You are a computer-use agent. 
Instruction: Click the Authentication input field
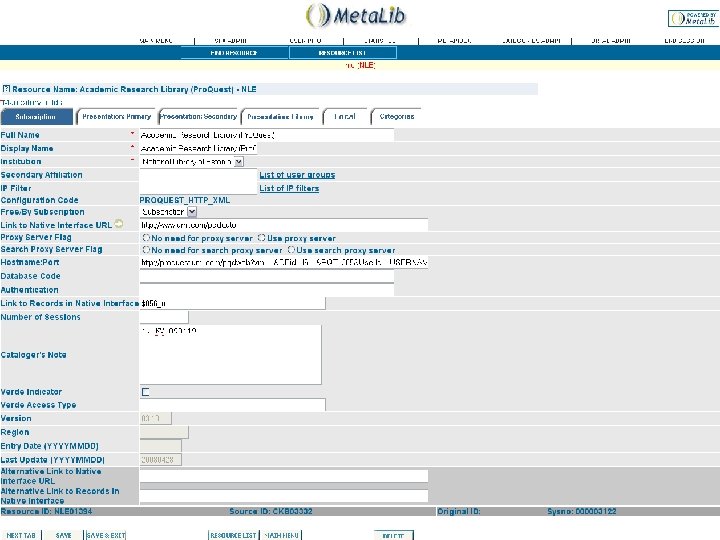click(267, 289)
